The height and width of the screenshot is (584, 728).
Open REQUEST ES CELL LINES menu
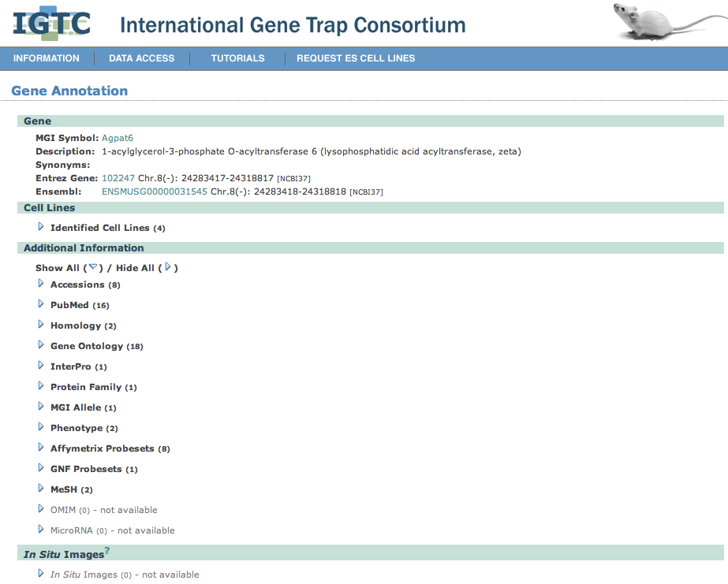pos(356,58)
